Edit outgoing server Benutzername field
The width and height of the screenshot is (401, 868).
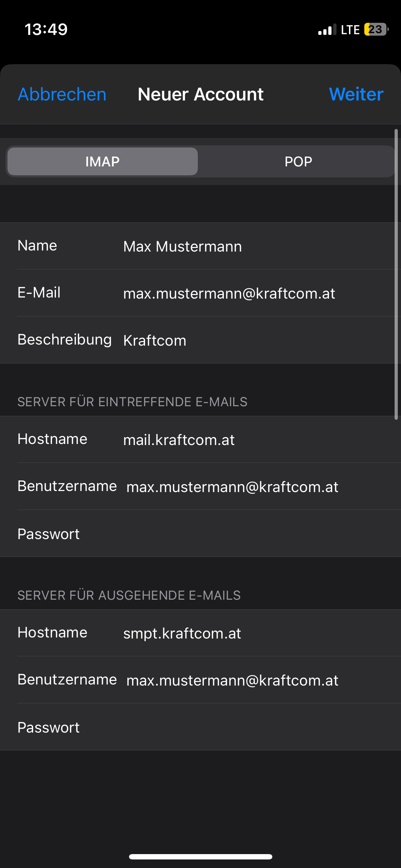click(200, 680)
